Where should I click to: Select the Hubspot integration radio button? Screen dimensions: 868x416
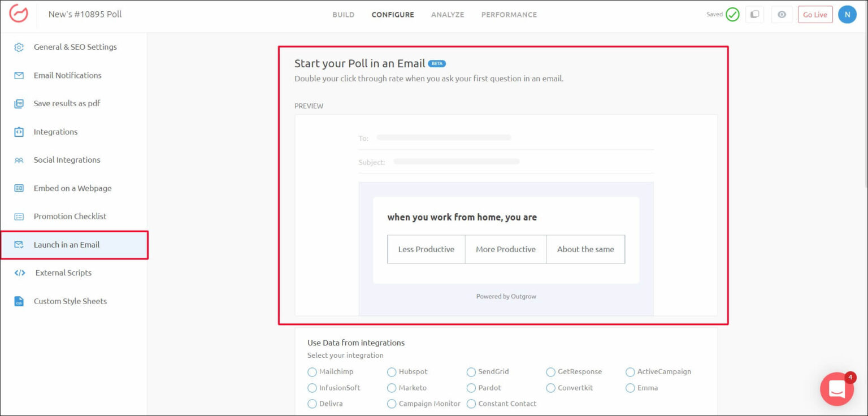pos(392,372)
